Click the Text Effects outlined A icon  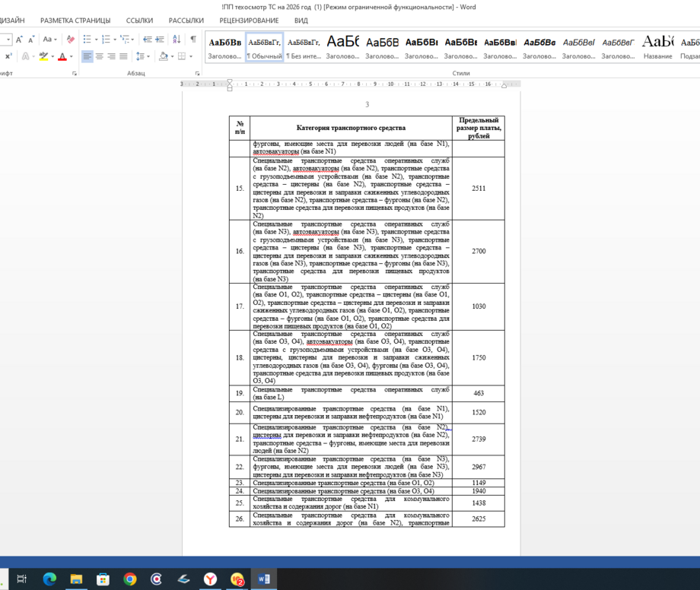[27, 56]
